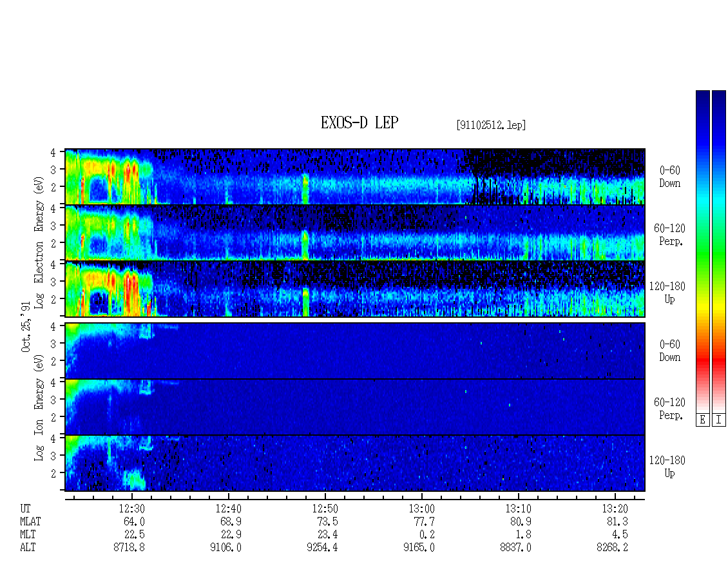Click the electron upgoing spectrogram panel
The image size is (728, 564).
(x=355, y=289)
